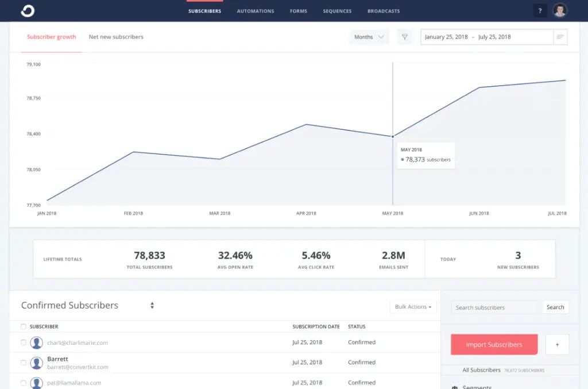Viewport: 588px width, 389px height.
Task: Expand the new subscriber plus button menu
Action: coord(557,344)
